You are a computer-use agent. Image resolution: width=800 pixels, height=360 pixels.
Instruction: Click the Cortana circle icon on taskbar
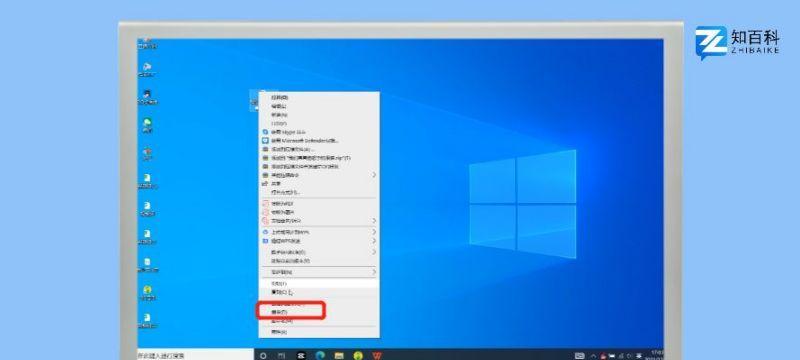(x=263, y=355)
